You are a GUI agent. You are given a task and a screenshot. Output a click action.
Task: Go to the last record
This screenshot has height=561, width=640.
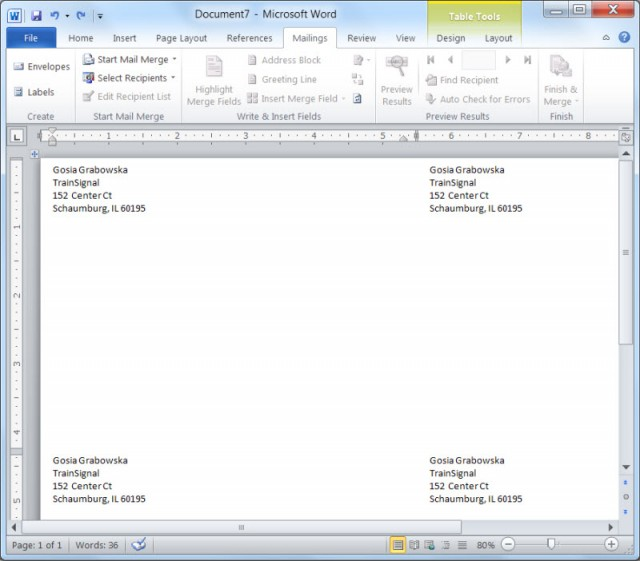pos(527,60)
